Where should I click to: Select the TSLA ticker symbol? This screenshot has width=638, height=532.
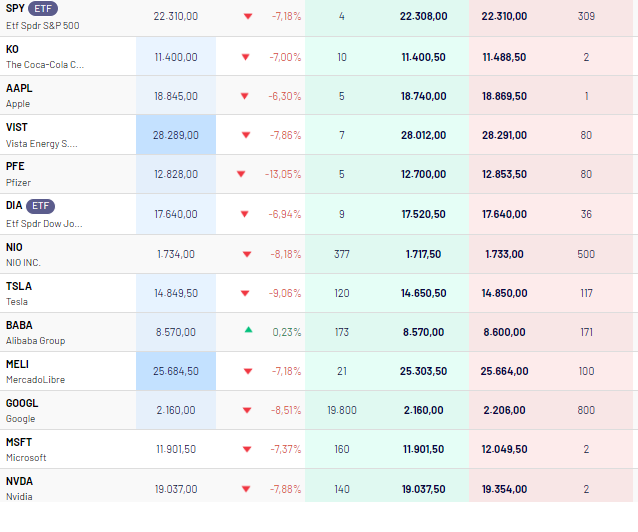(19, 287)
